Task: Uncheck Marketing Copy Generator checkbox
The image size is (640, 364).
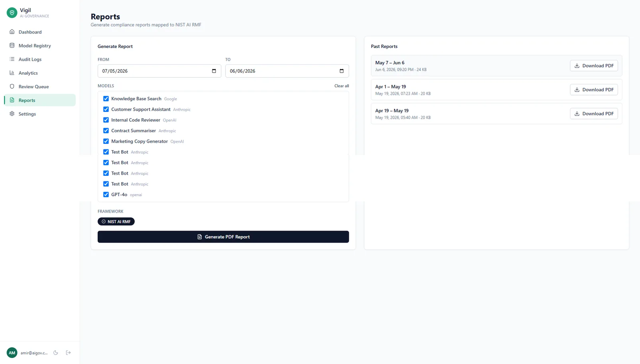Action: (x=106, y=141)
